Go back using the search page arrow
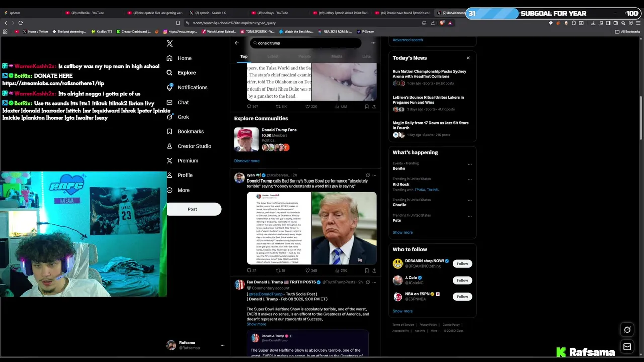 click(x=237, y=43)
